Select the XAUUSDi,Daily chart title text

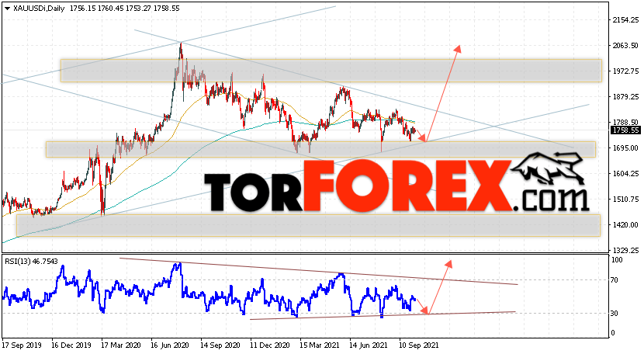click(x=38, y=9)
